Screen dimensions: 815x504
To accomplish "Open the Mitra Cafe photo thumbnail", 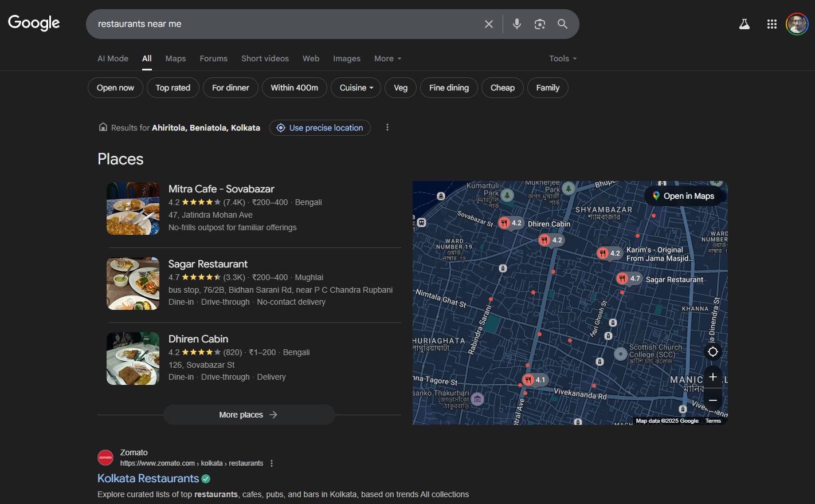I will click(x=133, y=208).
